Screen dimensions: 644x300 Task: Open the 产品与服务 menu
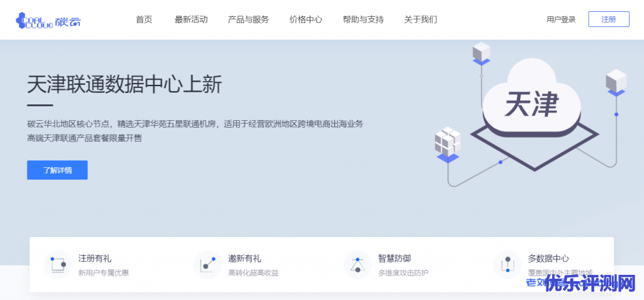click(248, 19)
